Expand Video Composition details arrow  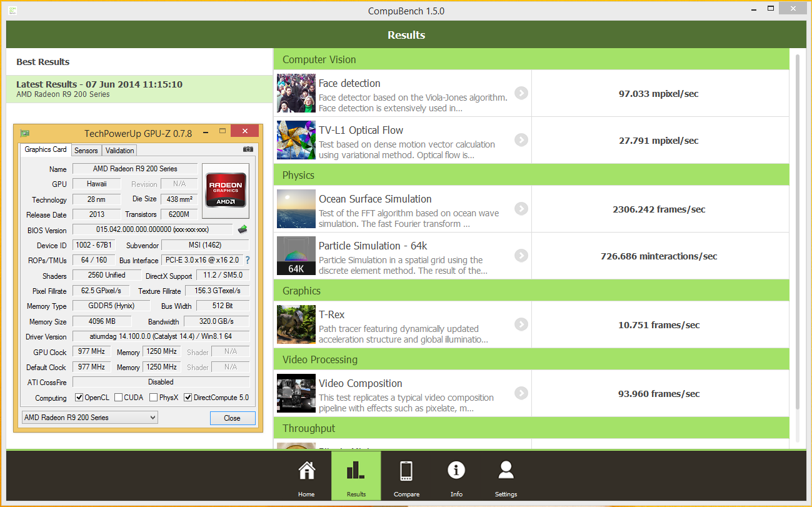pos(521,393)
